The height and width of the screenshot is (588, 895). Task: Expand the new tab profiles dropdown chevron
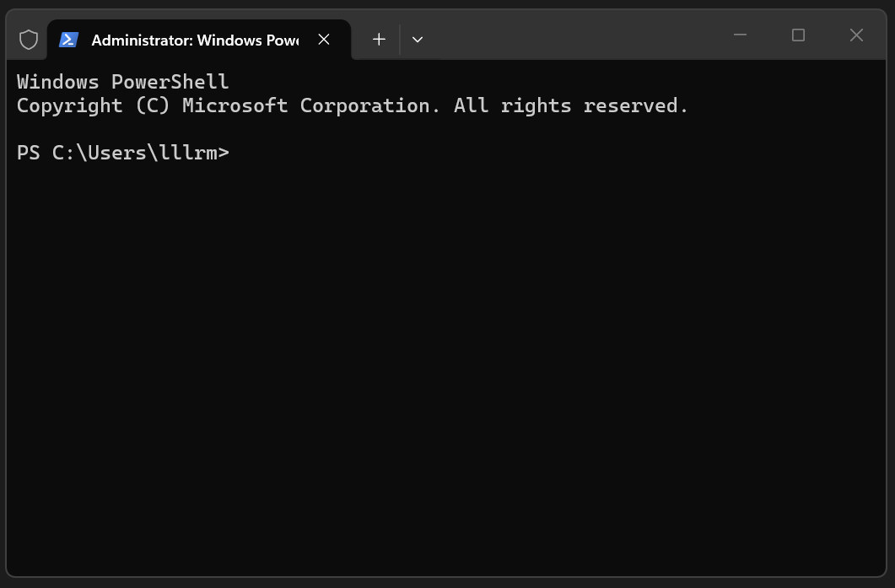click(x=418, y=40)
